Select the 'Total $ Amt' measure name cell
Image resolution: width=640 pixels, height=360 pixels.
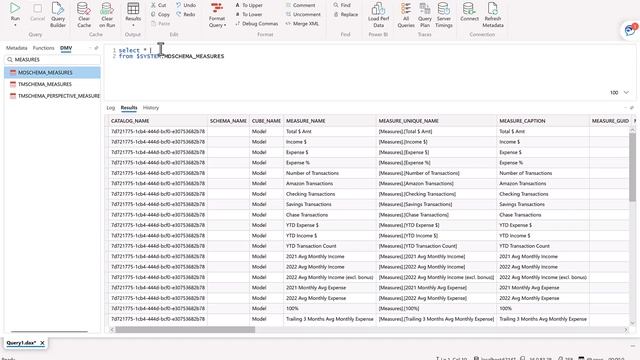(x=329, y=131)
